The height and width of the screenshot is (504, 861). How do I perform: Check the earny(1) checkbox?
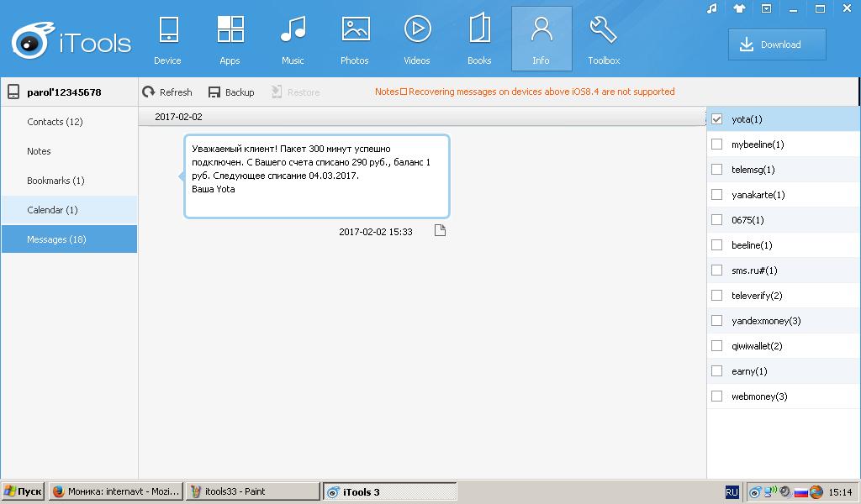pos(716,371)
